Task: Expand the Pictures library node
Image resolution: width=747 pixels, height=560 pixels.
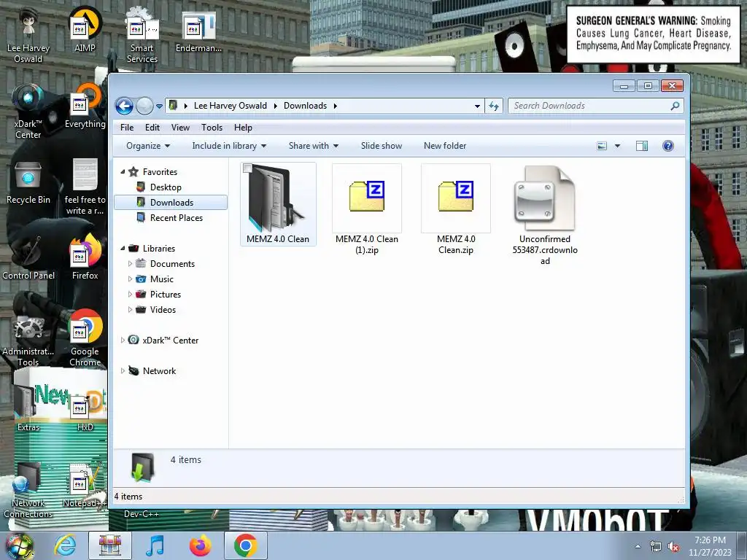Action: 130,294
